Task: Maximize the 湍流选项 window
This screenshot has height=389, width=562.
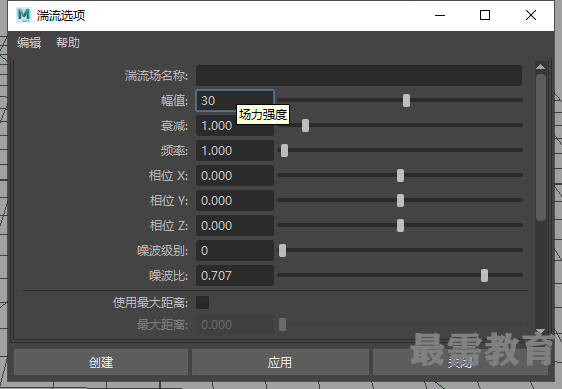Action: click(485, 15)
